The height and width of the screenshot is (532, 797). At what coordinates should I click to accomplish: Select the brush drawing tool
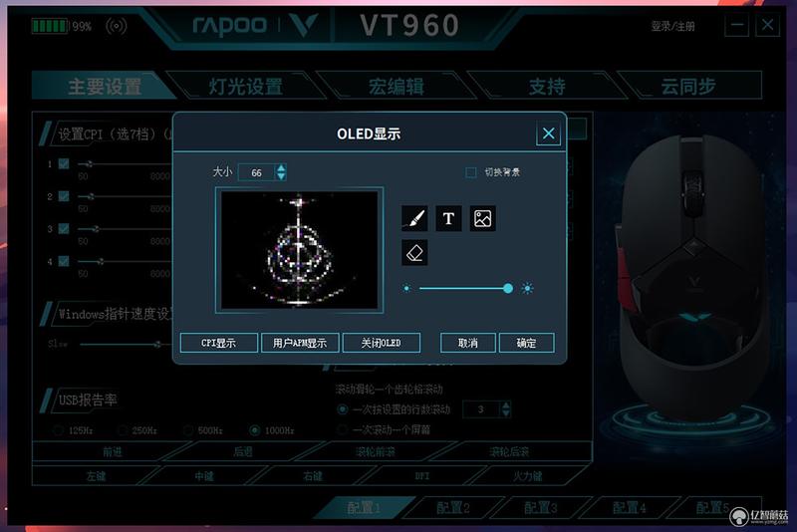(414, 218)
